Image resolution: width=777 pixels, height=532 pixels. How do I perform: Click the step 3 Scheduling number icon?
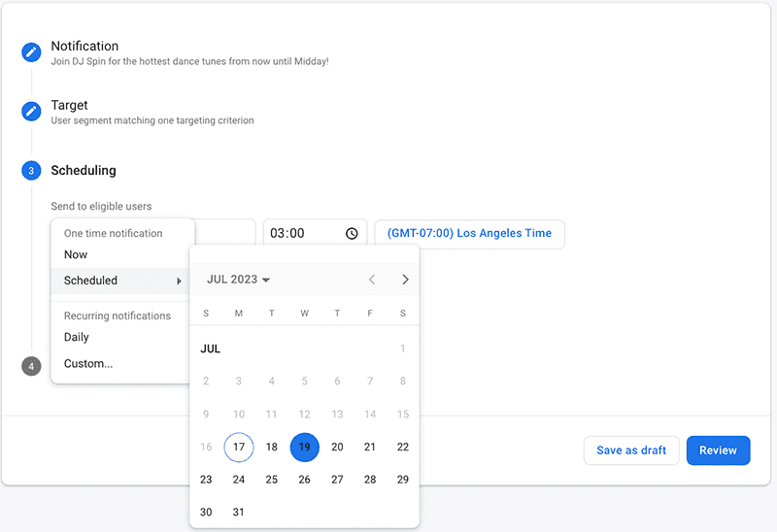point(31,171)
